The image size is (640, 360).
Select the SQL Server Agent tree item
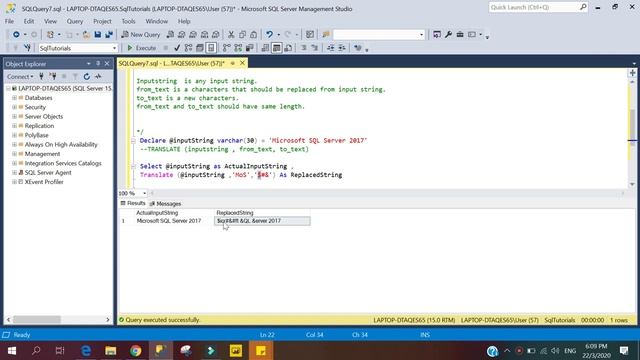coord(48,173)
